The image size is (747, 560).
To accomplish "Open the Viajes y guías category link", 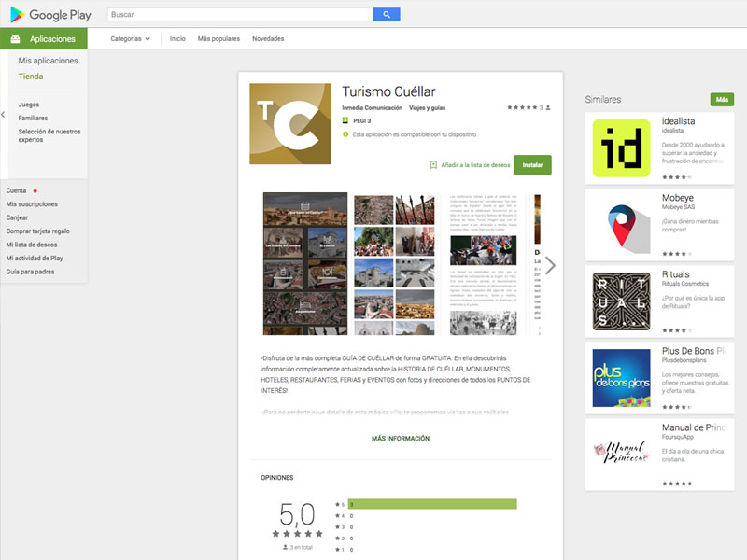I will click(x=428, y=108).
